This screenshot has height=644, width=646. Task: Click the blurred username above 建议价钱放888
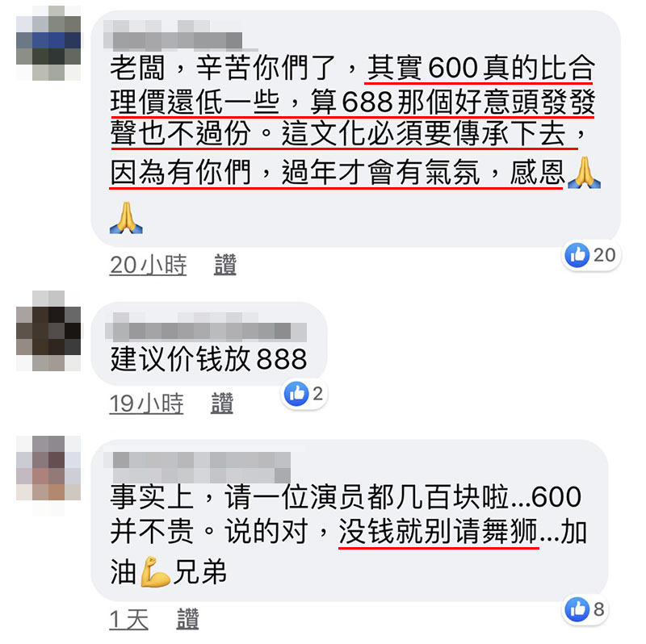coord(206,328)
